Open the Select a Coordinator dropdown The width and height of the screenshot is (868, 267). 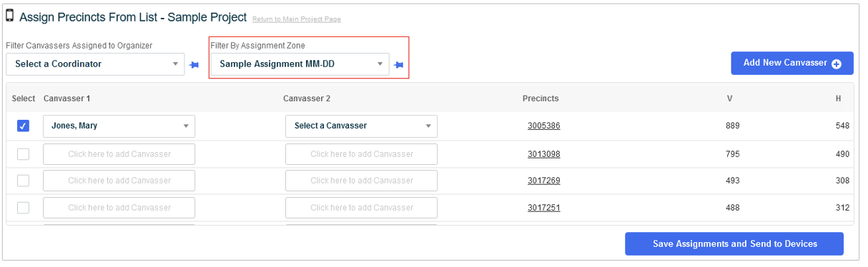(96, 64)
